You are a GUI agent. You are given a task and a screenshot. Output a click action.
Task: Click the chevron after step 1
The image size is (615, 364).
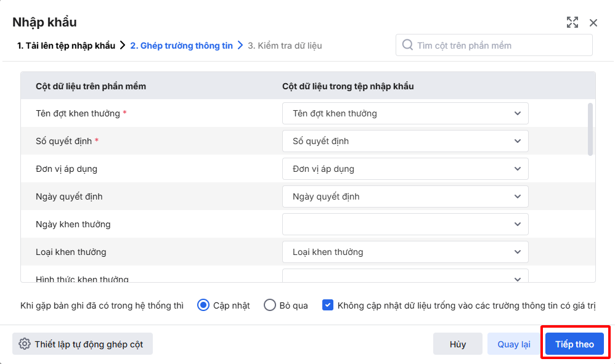click(x=123, y=46)
